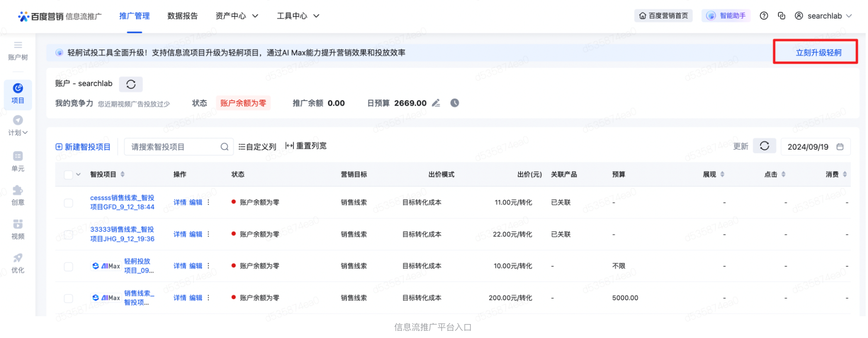This screenshot has width=868, height=338.
Task: Open the 单元 sidebar icon
Action: [18, 156]
